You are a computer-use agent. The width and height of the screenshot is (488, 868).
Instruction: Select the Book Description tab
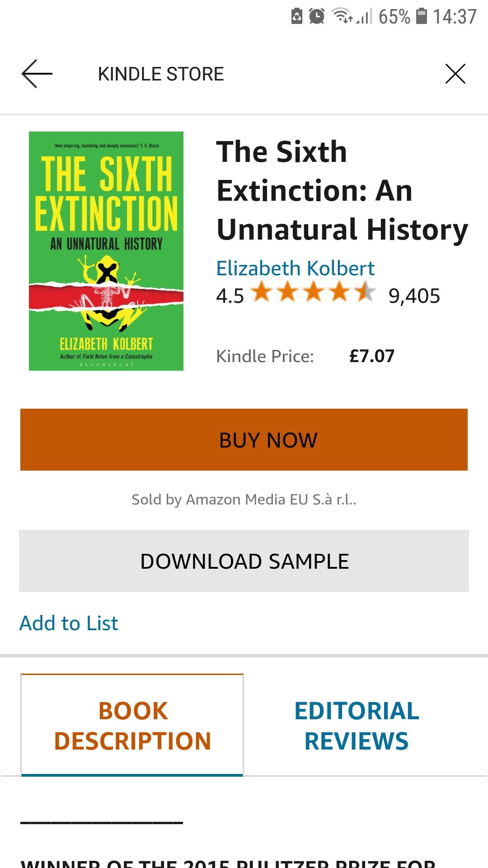[132, 726]
